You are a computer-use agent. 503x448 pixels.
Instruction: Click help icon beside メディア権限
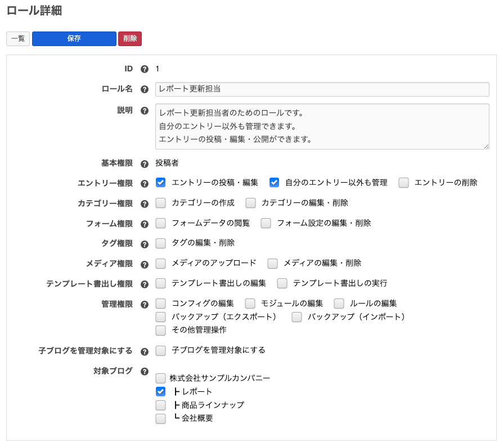pos(144,264)
